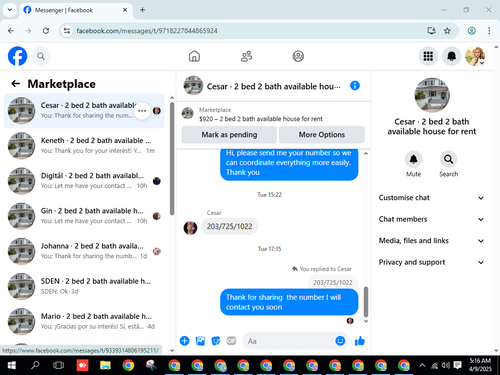Go to Home feed icon
This screenshot has height=375, width=500.
[194, 56]
